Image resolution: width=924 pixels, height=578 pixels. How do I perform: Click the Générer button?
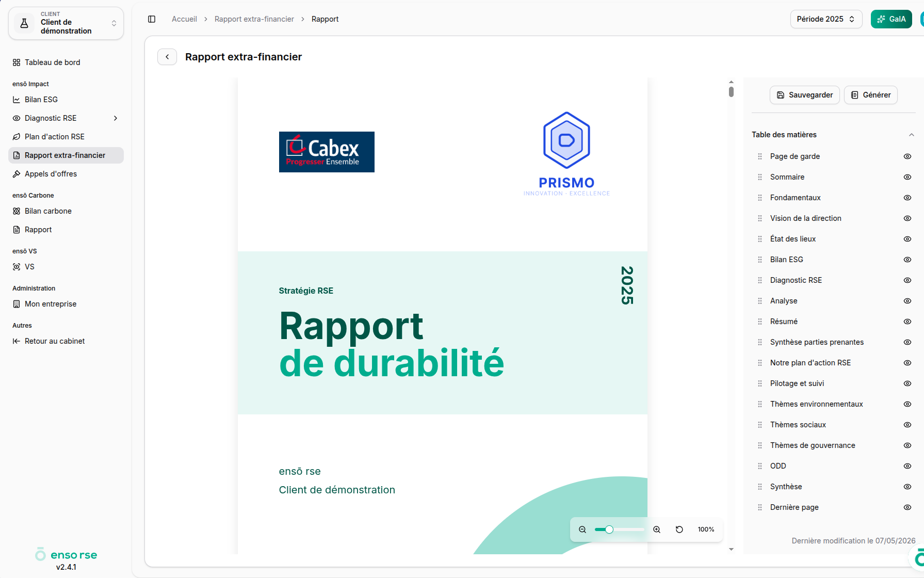pyautogui.click(x=871, y=95)
